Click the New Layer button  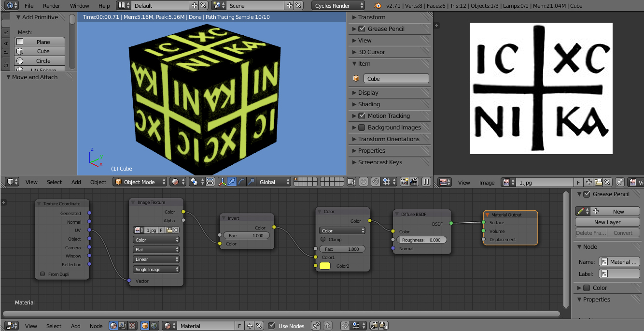[x=607, y=222]
